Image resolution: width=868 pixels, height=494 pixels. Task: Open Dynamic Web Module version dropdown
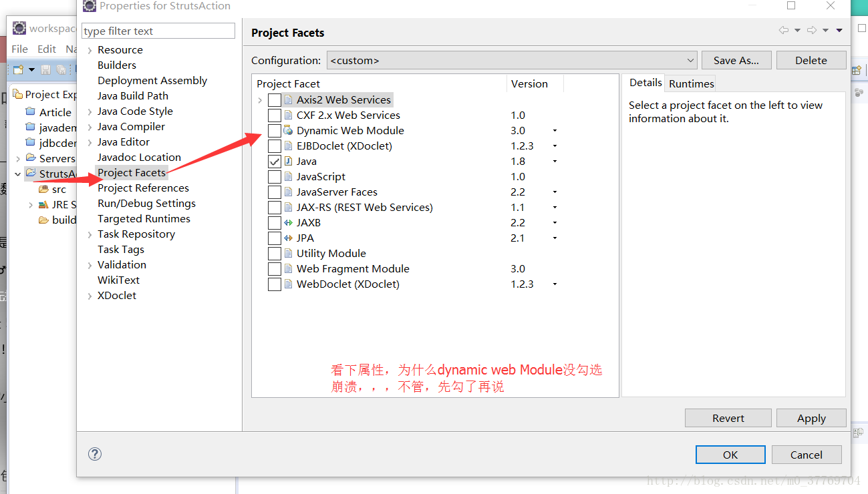pos(555,131)
